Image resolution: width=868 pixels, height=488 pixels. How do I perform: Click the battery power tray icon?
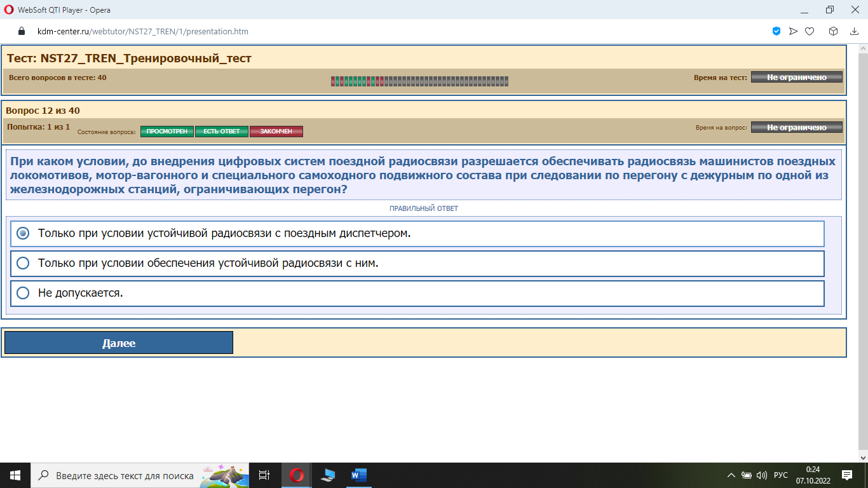(x=747, y=475)
